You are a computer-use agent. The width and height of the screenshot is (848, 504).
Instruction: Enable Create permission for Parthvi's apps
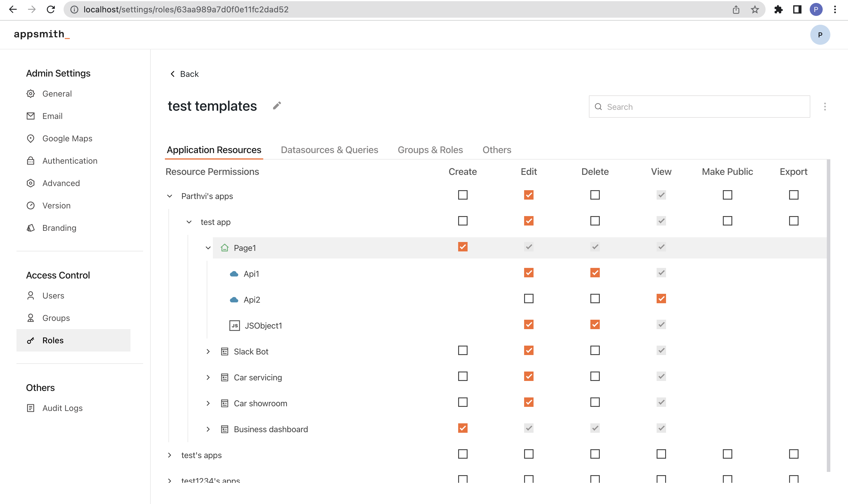pyautogui.click(x=463, y=195)
